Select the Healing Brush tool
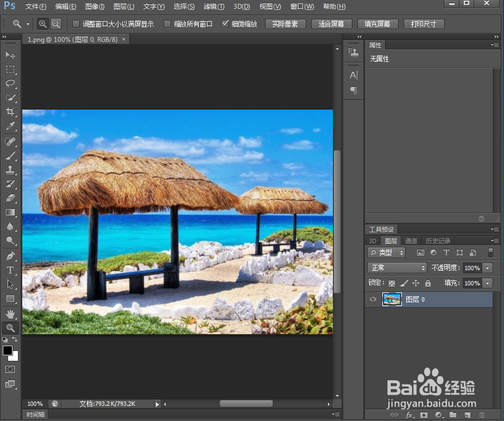The height and width of the screenshot is (421, 504). point(10,142)
